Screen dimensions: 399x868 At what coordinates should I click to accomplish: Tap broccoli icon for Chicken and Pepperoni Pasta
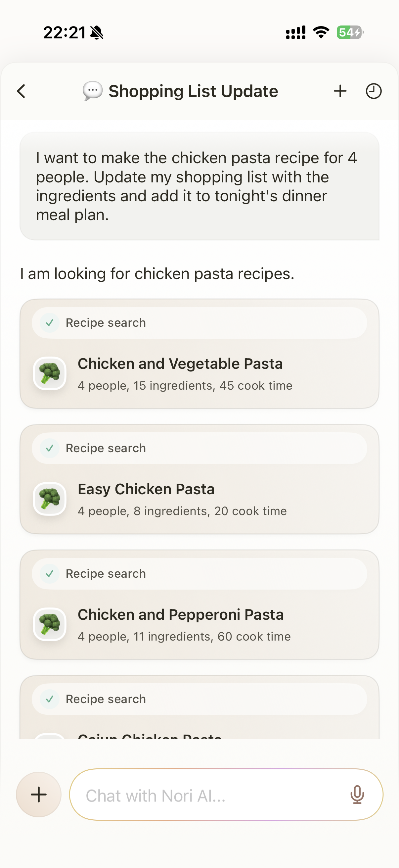pos(50,624)
